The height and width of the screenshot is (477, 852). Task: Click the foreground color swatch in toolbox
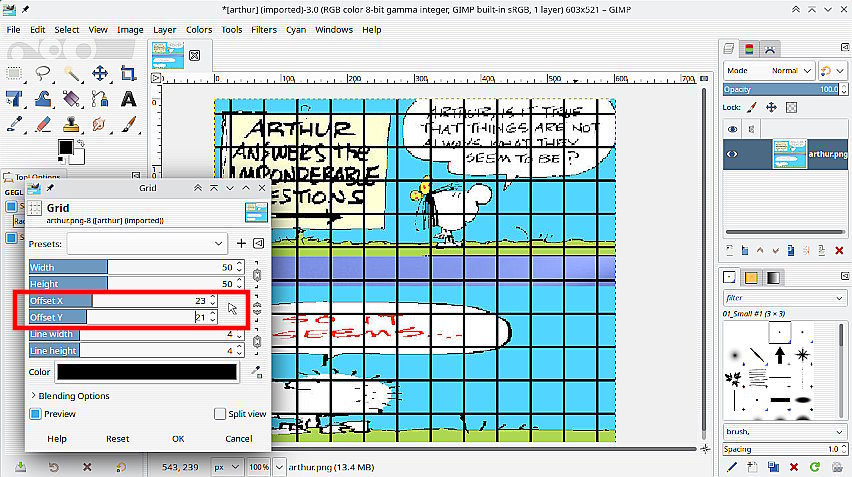point(66,147)
